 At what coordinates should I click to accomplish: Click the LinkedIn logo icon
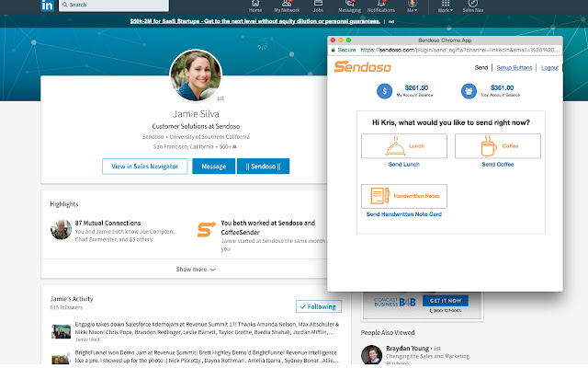[x=47, y=6]
